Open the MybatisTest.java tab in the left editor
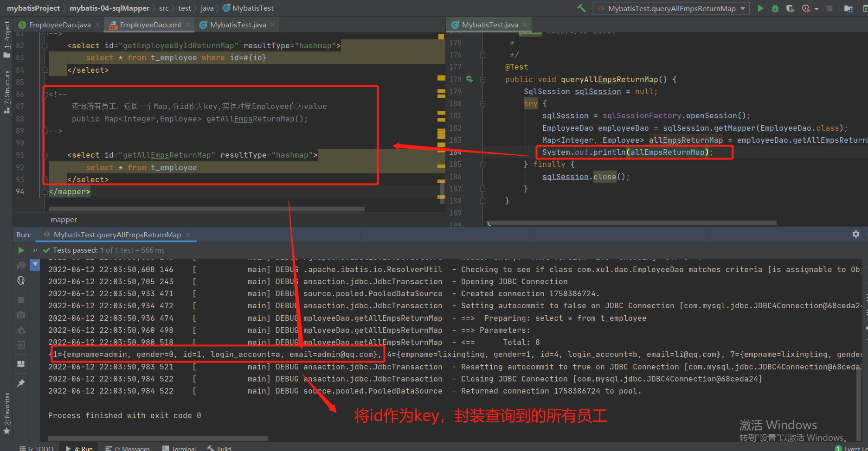 tap(238, 25)
